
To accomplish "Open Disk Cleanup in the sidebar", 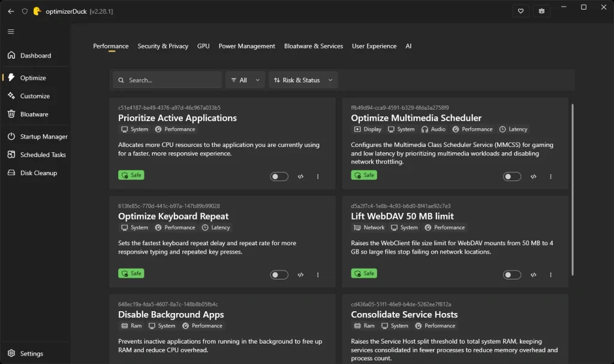I will tap(35, 173).
